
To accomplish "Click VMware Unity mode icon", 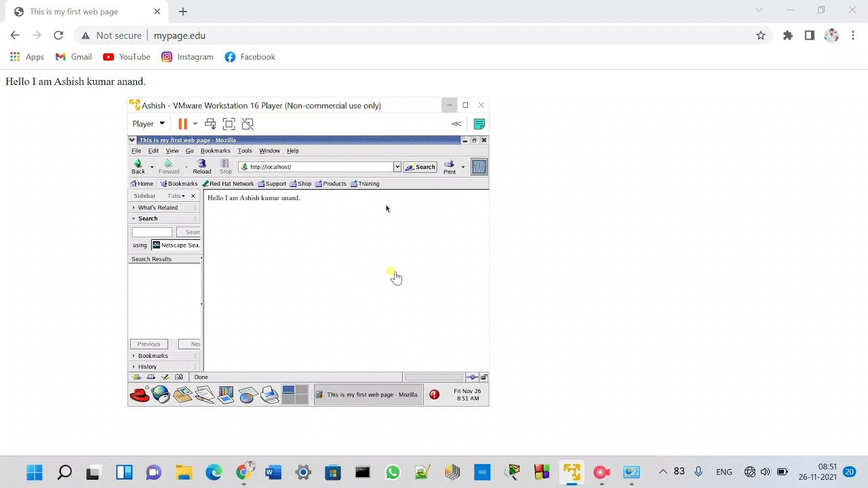I will 248,124.
